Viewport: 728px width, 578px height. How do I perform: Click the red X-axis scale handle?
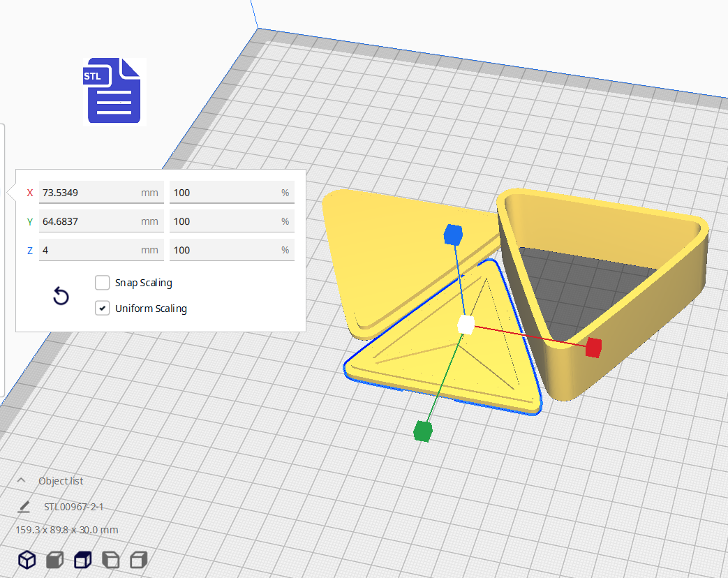point(593,347)
